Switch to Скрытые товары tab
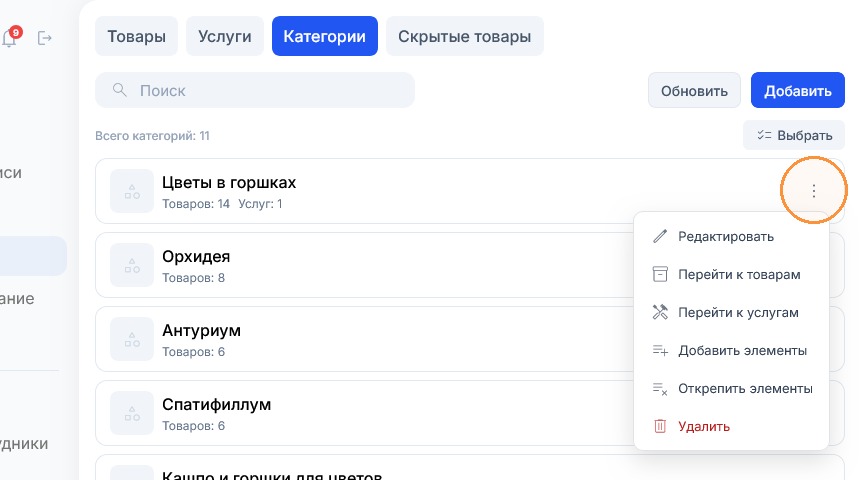This screenshot has height=480, width=861. [465, 36]
